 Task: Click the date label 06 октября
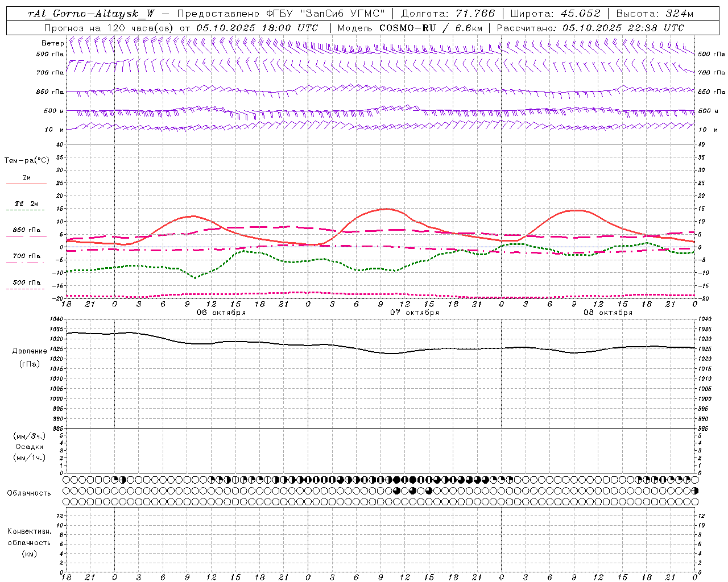(x=221, y=313)
